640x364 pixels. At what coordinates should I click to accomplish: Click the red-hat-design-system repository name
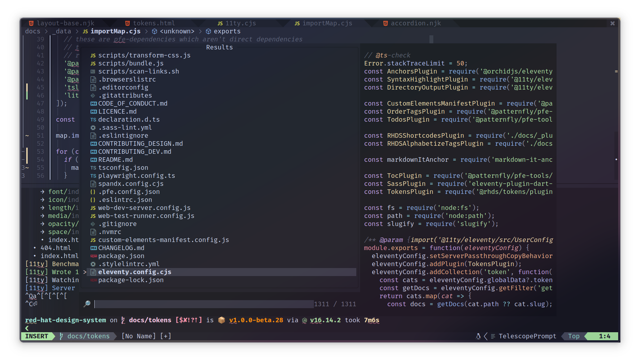65,320
